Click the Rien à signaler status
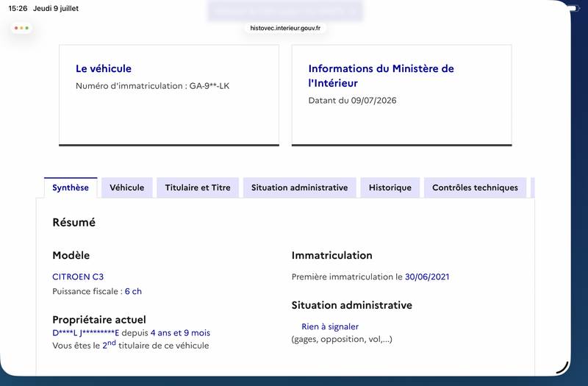The image size is (588, 386). coord(330,326)
